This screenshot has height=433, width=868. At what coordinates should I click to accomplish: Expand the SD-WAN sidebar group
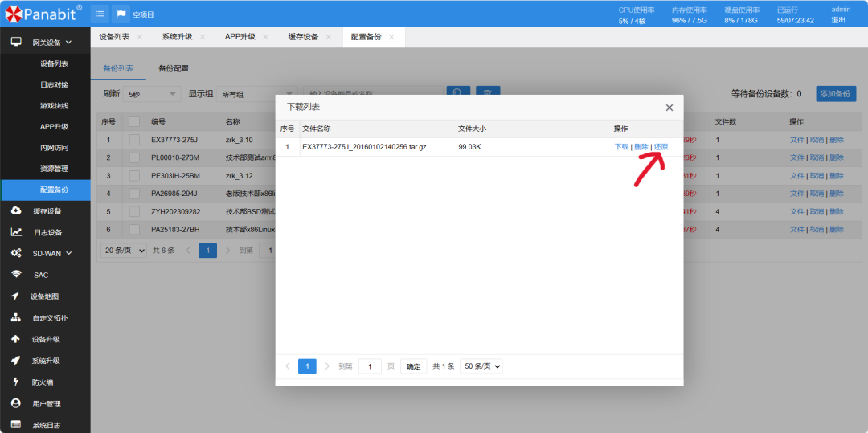(x=68, y=253)
